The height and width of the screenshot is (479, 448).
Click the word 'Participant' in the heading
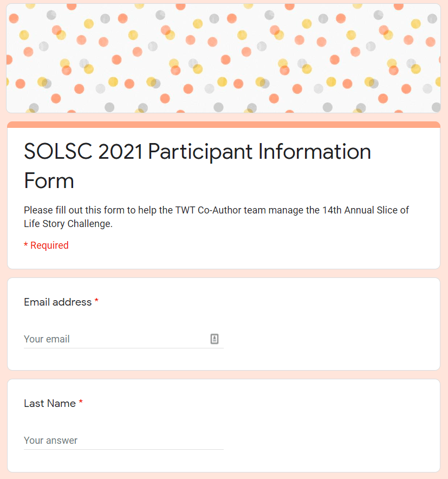(x=200, y=152)
